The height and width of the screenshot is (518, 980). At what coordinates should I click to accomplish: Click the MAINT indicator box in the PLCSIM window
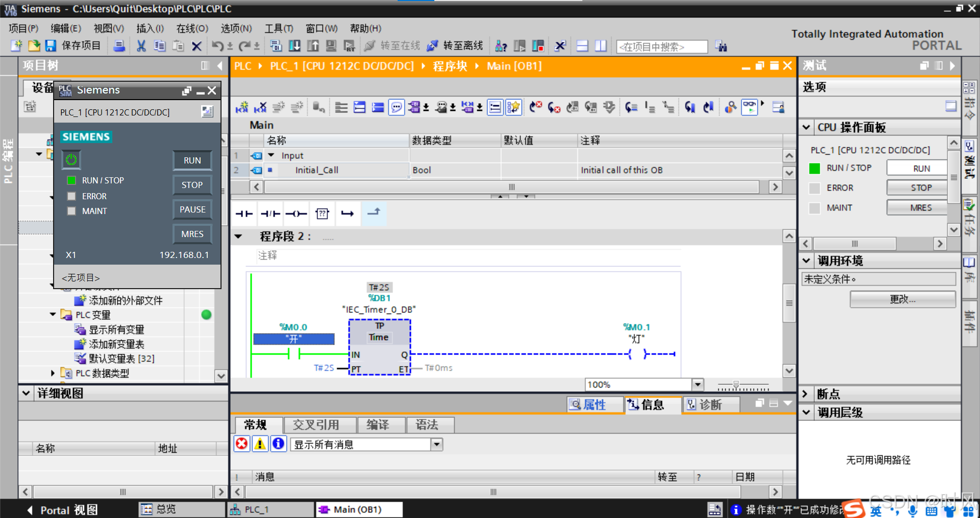pyautogui.click(x=71, y=211)
